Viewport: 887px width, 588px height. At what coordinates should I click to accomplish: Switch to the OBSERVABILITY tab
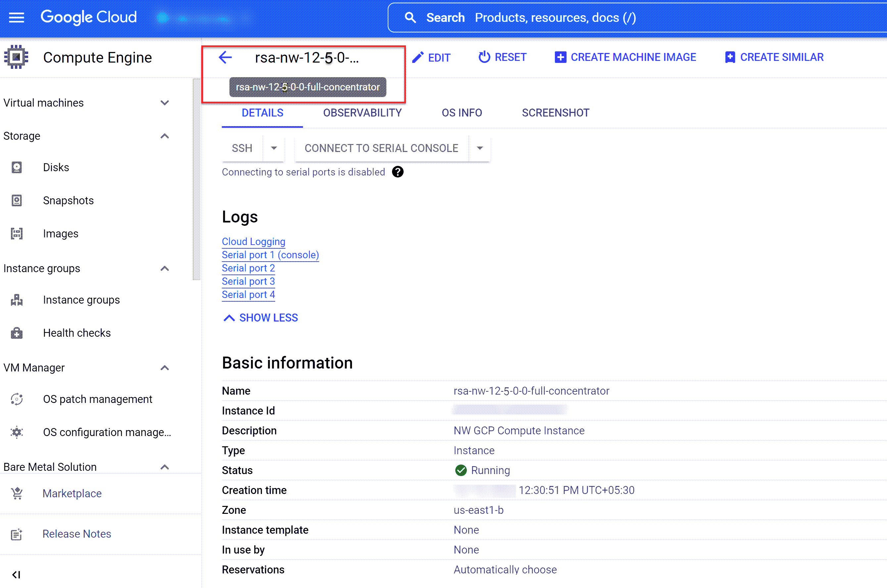pyautogui.click(x=362, y=113)
